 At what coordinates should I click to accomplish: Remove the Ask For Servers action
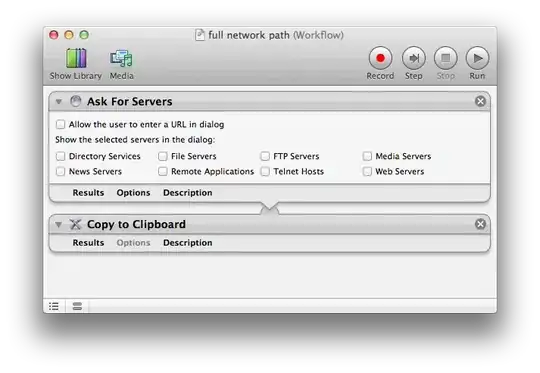(480, 101)
